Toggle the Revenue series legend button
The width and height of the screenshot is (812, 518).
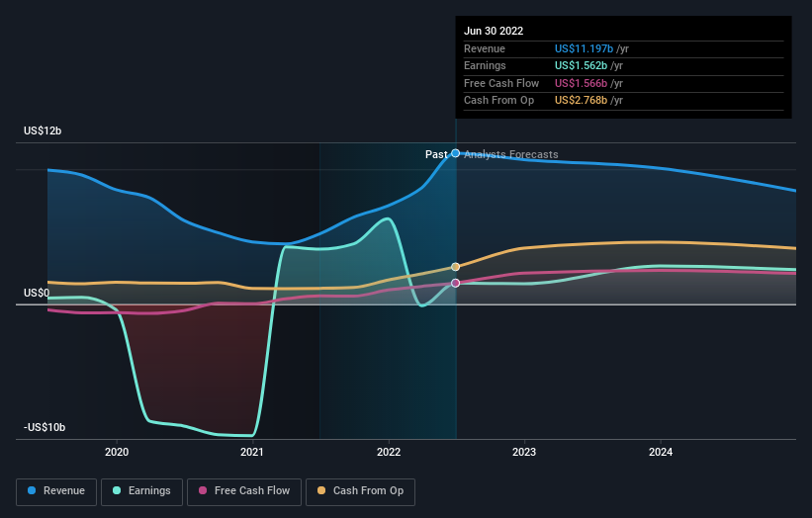click(x=56, y=491)
